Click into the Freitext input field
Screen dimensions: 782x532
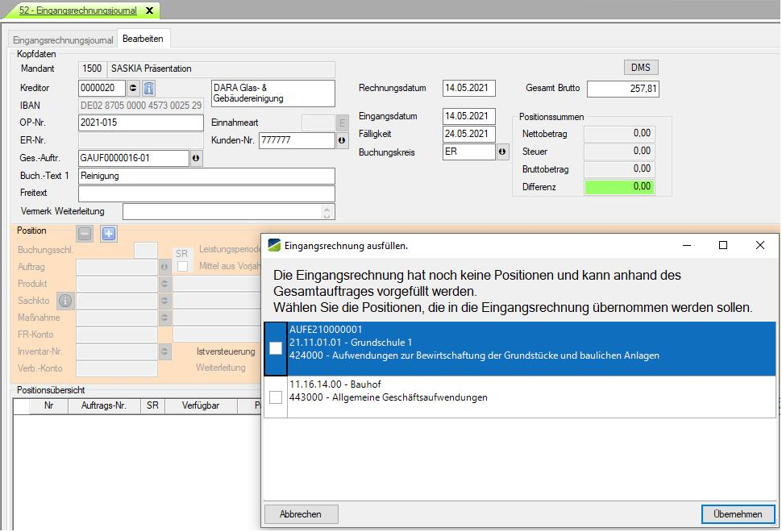(206, 193)
